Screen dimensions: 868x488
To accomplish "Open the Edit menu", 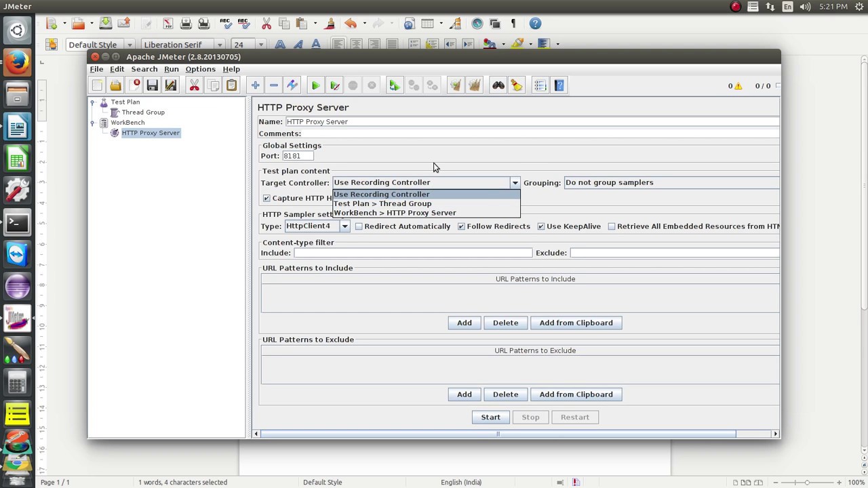I will tap(117, 69).
